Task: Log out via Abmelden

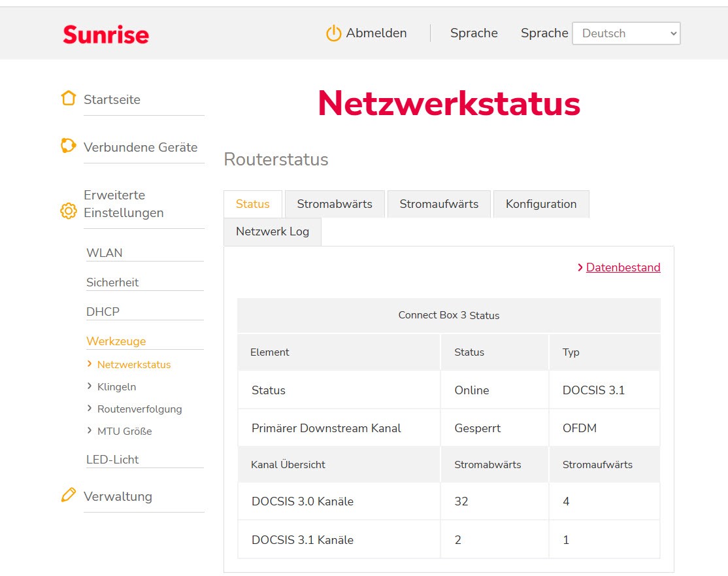Action: 376,33
